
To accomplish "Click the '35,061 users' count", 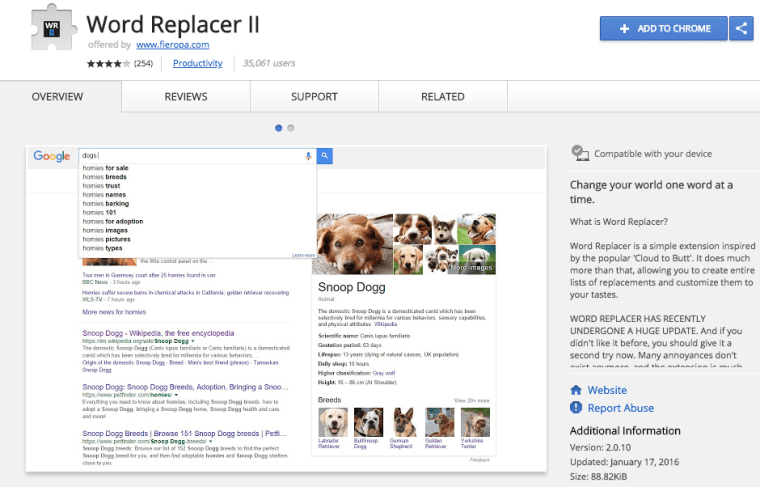I will point(269,63).
